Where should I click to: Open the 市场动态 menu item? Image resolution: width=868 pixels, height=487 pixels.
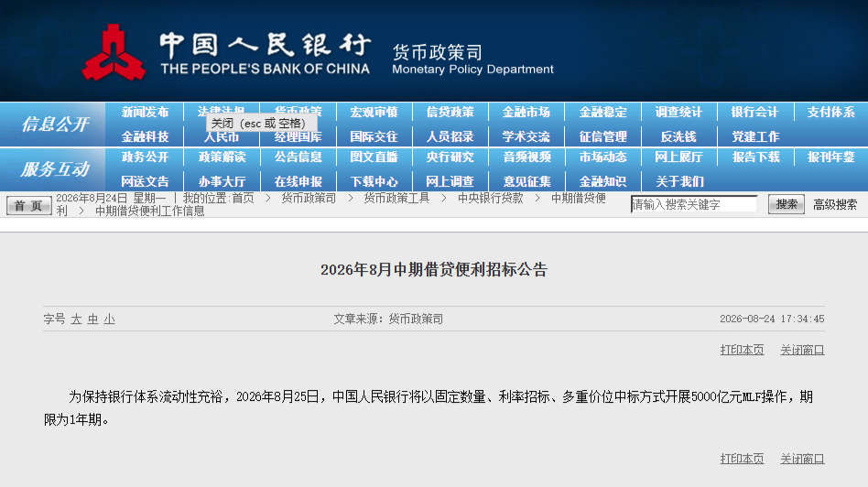pyautogui.click(x=602, y=157)
